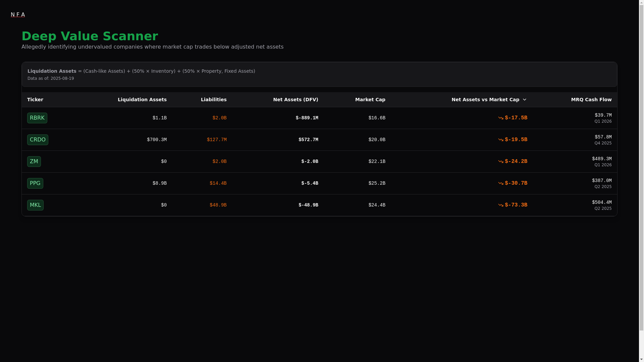Select MKL net assets $-48.9B
Image resolution: width=644 pixels, height=362 pixels.
[x=308, y=205]
